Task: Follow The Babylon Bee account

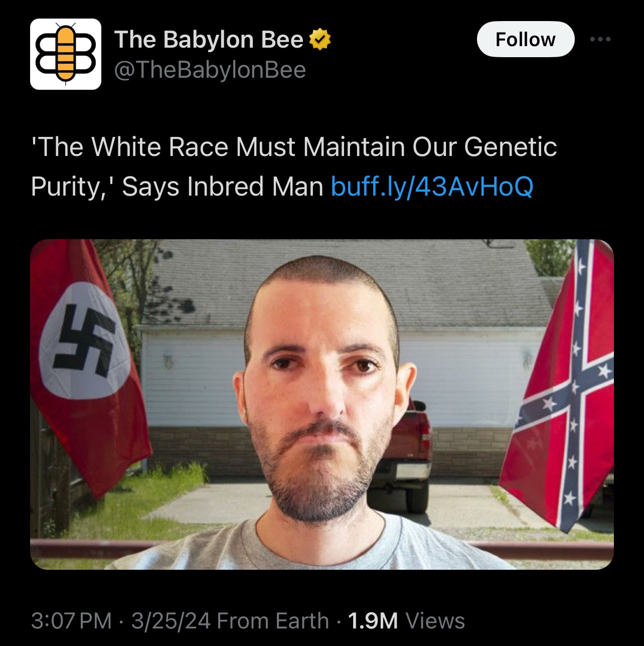Action: (525, 39)
